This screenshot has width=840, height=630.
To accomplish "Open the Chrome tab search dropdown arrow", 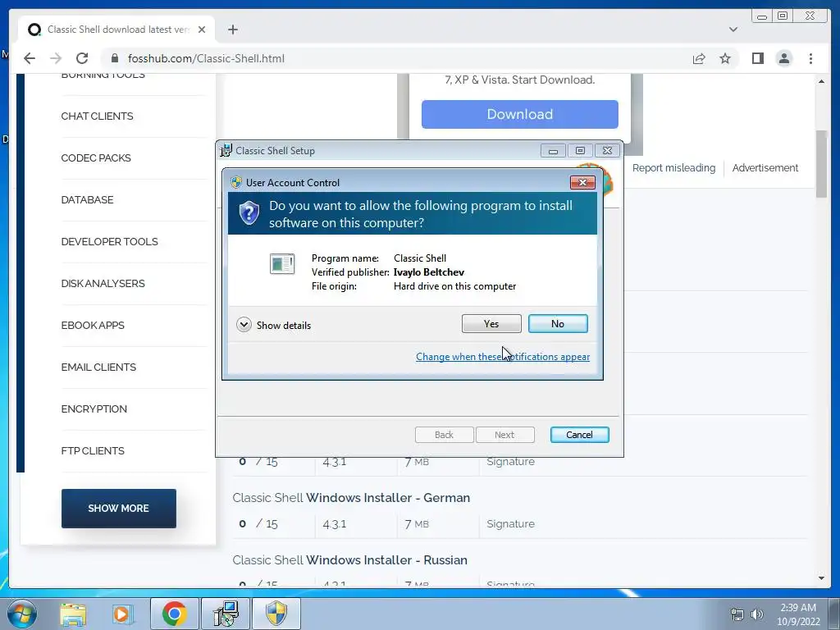I will [x=733, y=30].
